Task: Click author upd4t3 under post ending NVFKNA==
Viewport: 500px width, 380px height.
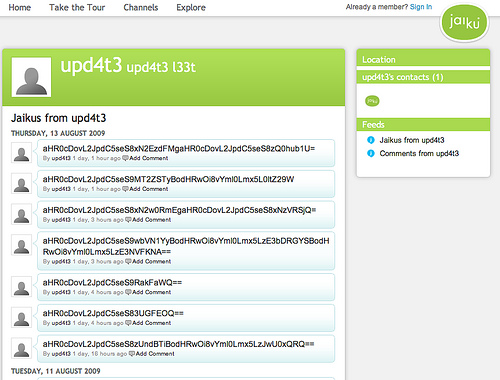Action: (x=61, y=261)
